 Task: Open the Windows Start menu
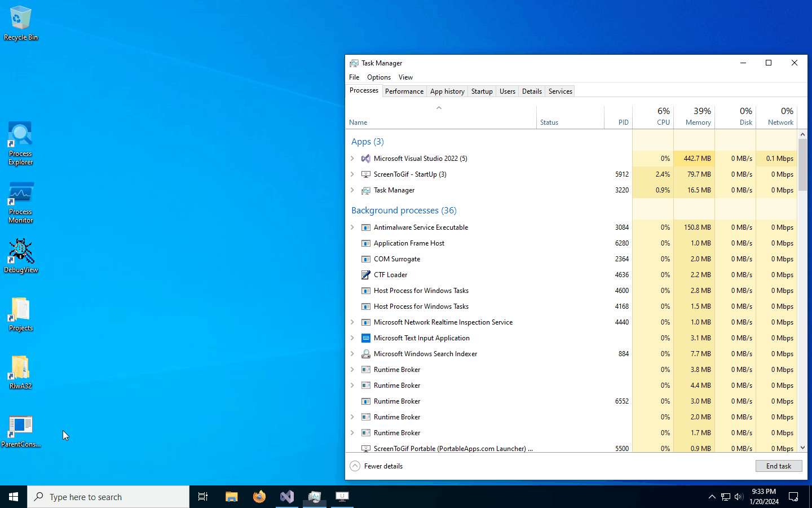[14, 497]
